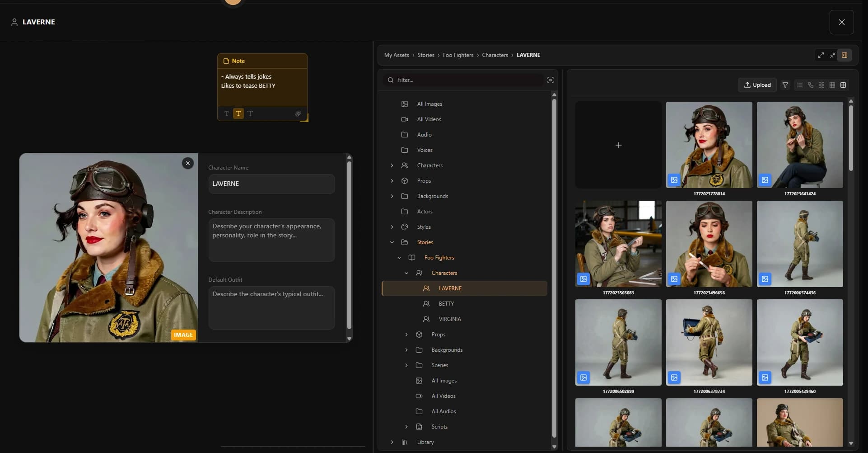Screen dimensions: 868x453
Task: Collapse the Stories folder
Action: (x=392, y=242)
